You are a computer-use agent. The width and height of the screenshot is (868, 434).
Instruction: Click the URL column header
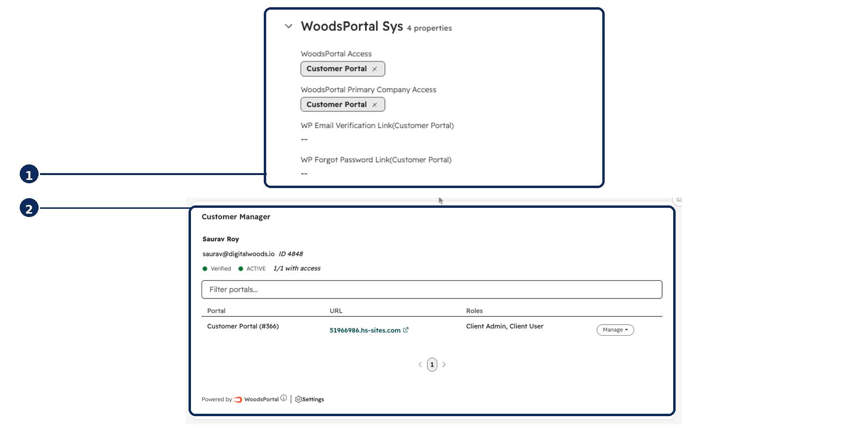pyautogui.click(x=336, y=311)
